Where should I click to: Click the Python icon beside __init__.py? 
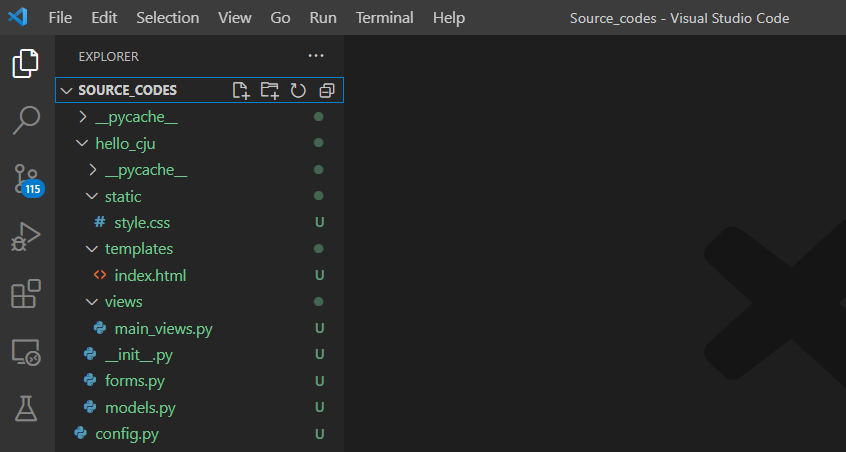tap(90, 354)
